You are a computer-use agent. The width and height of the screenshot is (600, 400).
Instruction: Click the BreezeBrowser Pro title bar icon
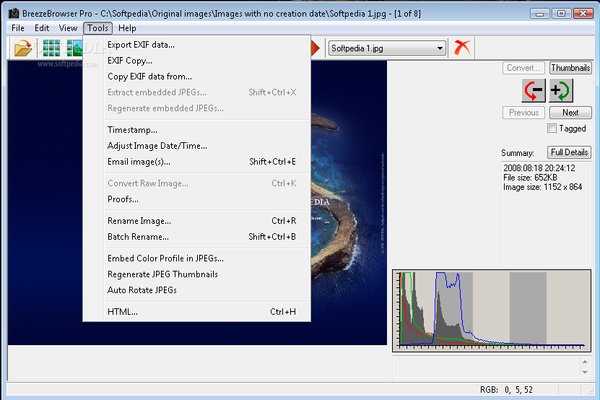click(14, 13)
